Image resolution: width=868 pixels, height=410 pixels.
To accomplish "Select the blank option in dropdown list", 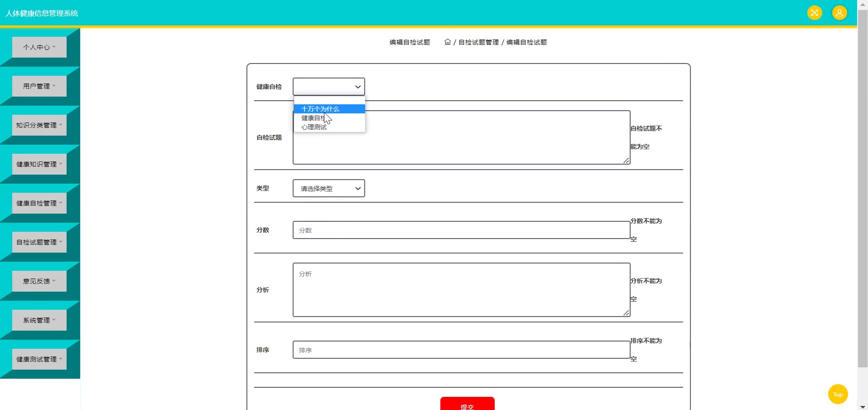I will [329, 100].
